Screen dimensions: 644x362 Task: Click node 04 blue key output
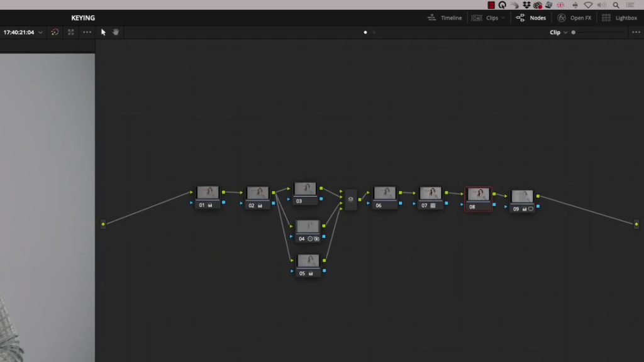324,236
